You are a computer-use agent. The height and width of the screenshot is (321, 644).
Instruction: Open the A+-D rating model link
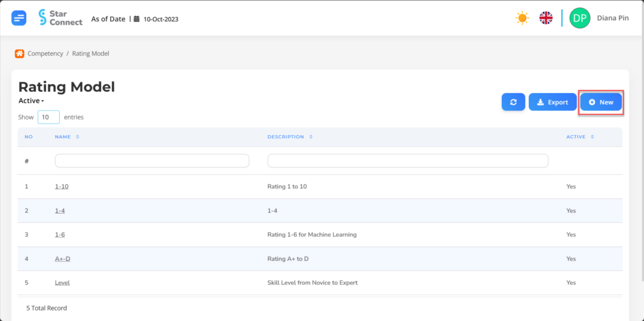[62, 259]
